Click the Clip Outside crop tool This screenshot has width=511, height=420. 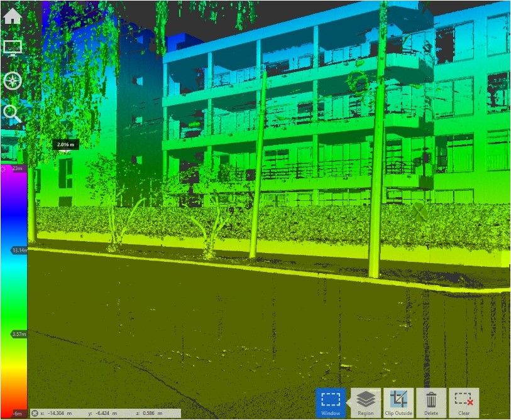398,402
